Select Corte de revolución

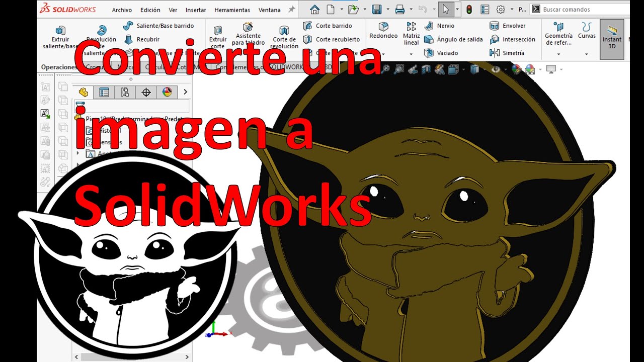pos(284,38)
